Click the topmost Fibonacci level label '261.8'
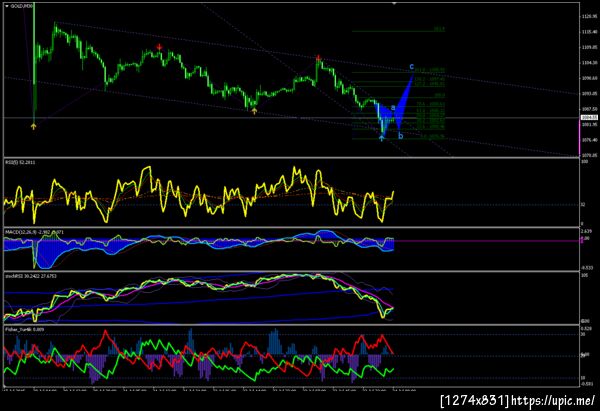The image size is (600, 411). point(439,29)
